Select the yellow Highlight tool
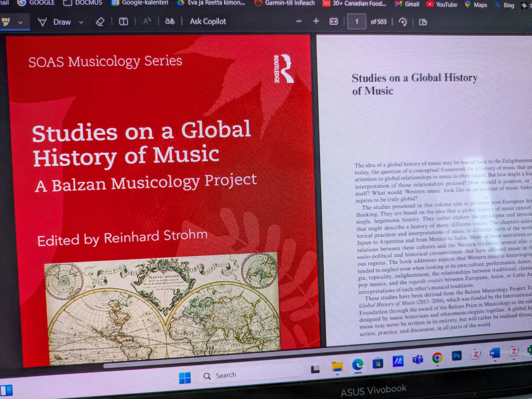This screenshot has width=532, height=399. pos(5,22)
